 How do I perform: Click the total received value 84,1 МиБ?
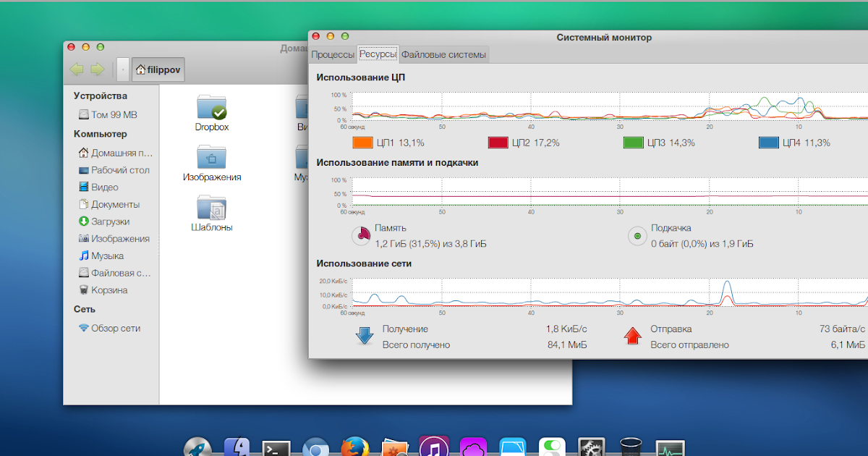tap(567, 345)
